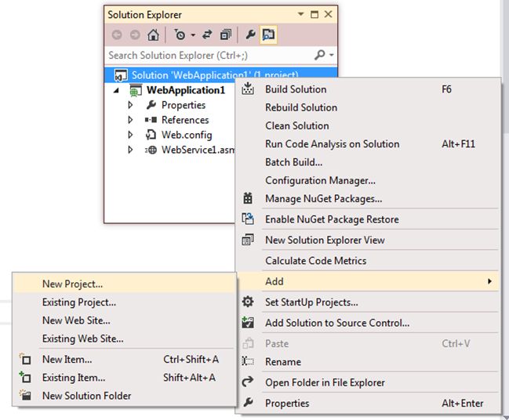Viewport: 509px width, 420px height.
Task: Choose Clean Solution
Action: pyautogui.click(x=368, y=125)
